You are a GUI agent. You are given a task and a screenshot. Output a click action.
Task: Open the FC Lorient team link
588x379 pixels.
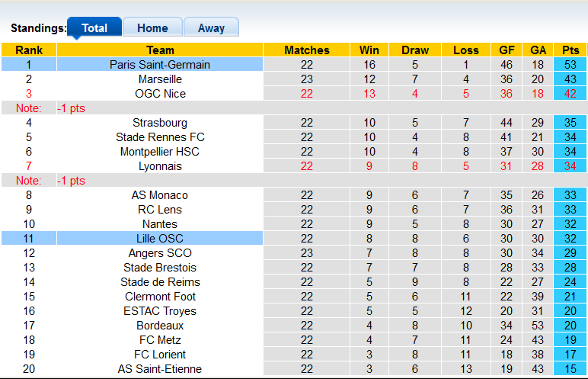point(160,355)
